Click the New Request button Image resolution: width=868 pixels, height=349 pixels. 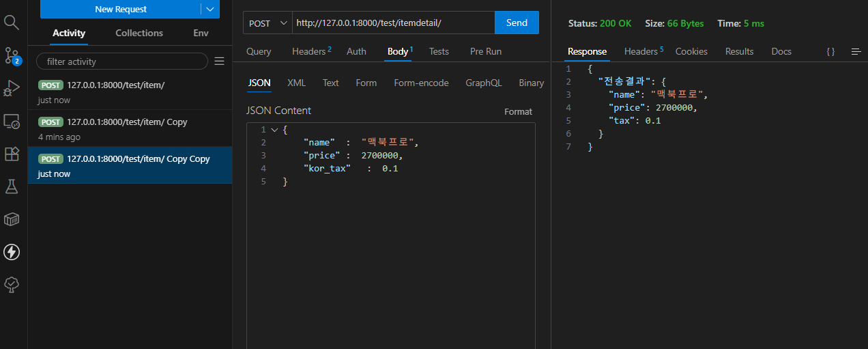click(121, 9)
